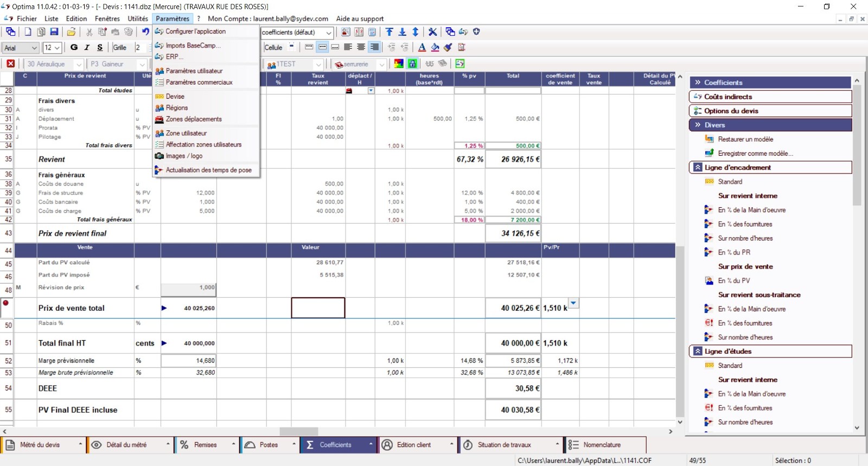
Task: Collapse the Divers section header
Action: pyautogui.click(x=770, y=125)
